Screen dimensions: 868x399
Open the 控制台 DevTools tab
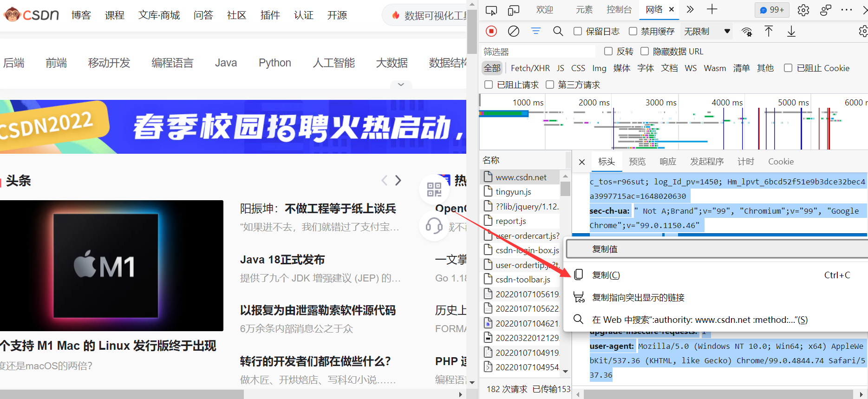[619, 10]
